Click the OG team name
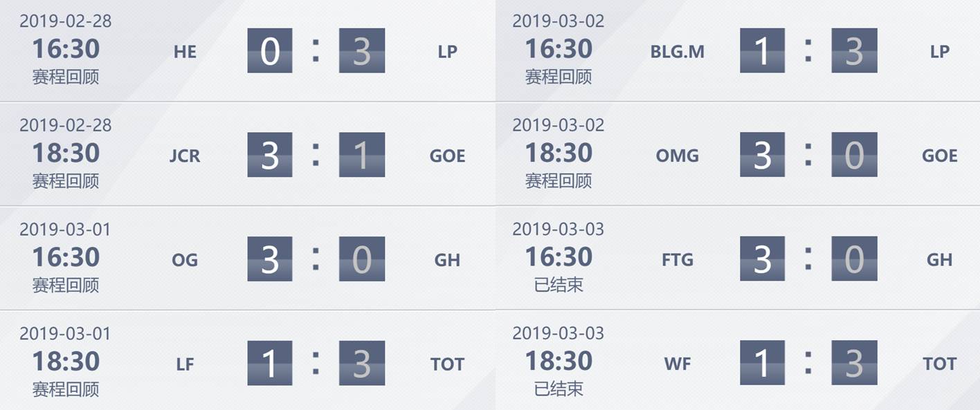Viewport: 980px width, 410px height. (x=185, y=260)
